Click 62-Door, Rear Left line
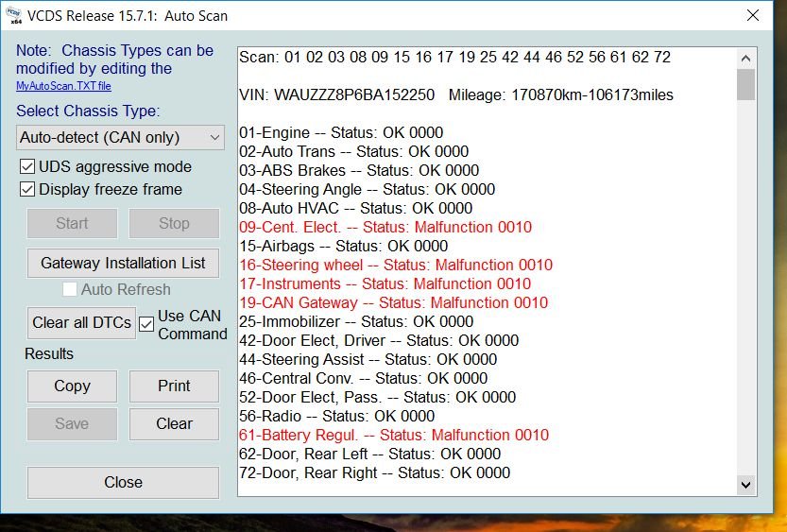Image resolution: width=787 pixels, height=532 pixels. [x=369, y=455]
